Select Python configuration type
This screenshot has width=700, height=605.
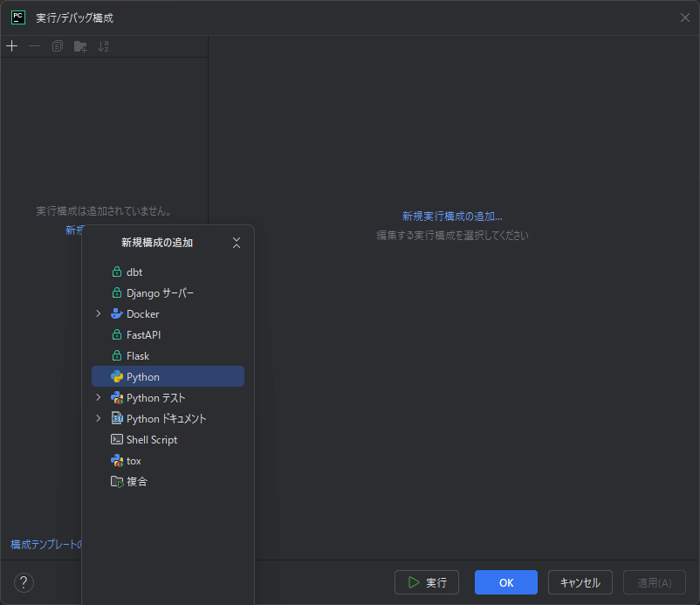[143, 377]
